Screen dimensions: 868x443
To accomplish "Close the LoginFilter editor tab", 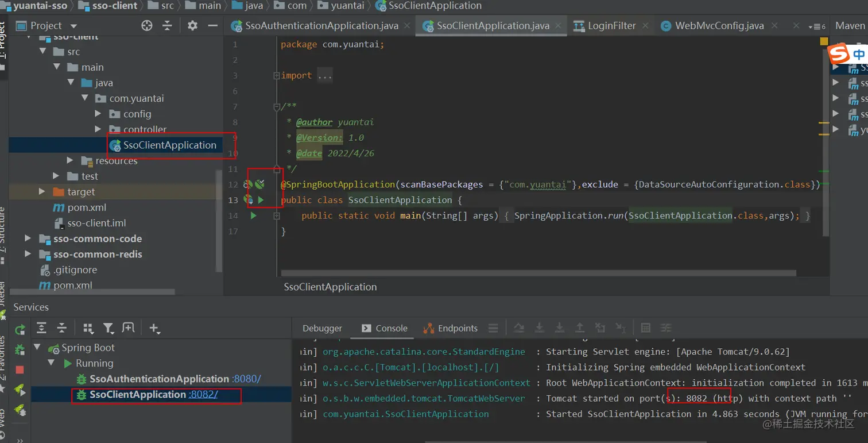I will click(646, 26).
